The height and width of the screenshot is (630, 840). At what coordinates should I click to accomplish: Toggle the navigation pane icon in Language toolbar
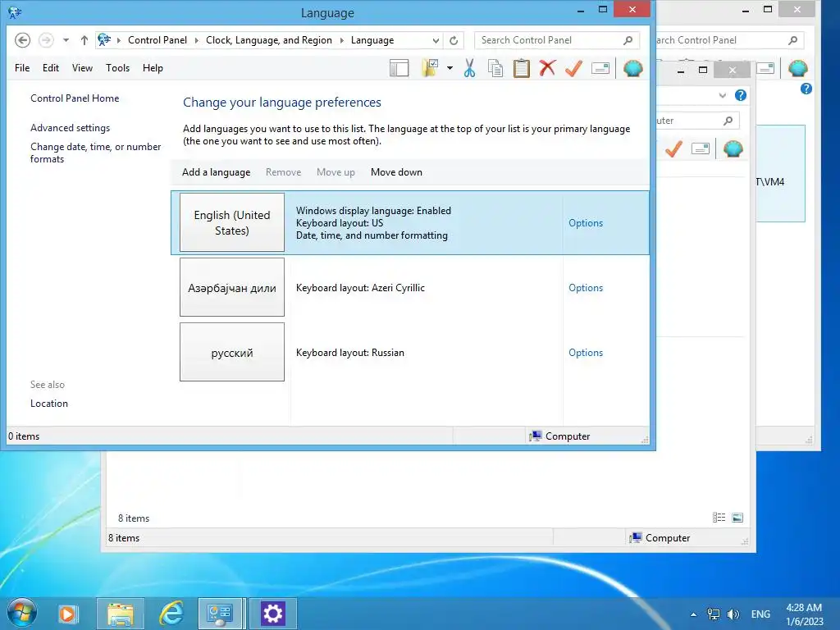click(399, 68)
